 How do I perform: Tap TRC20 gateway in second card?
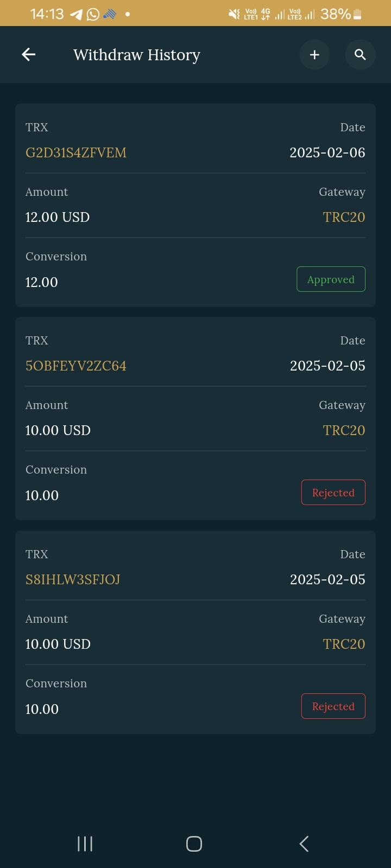point(344,430)
